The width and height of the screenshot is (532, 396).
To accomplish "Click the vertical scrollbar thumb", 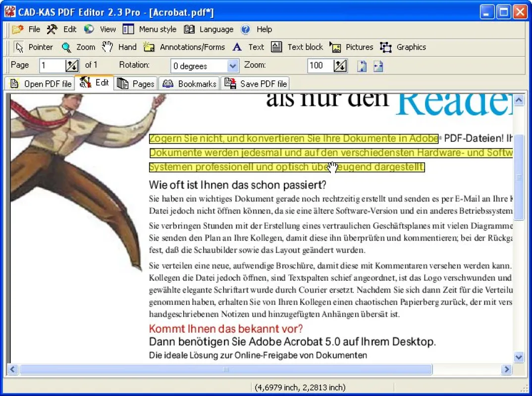I will (x=519, y=177).
